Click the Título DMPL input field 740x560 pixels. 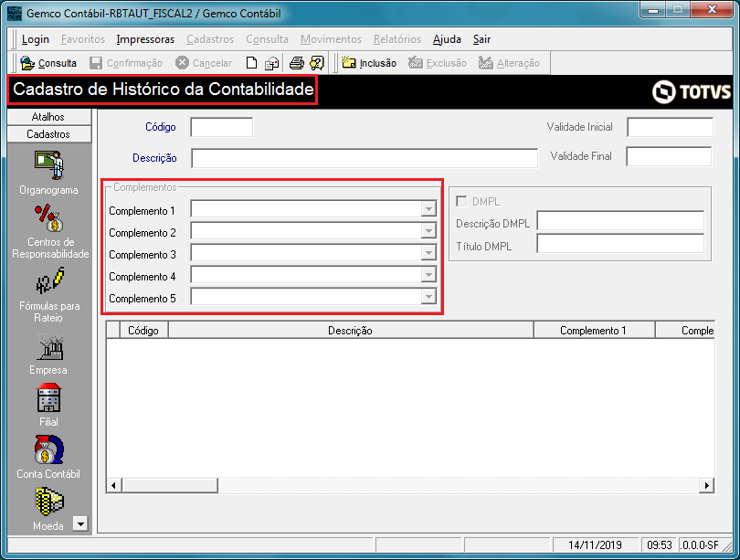click(x=620, y=243)
